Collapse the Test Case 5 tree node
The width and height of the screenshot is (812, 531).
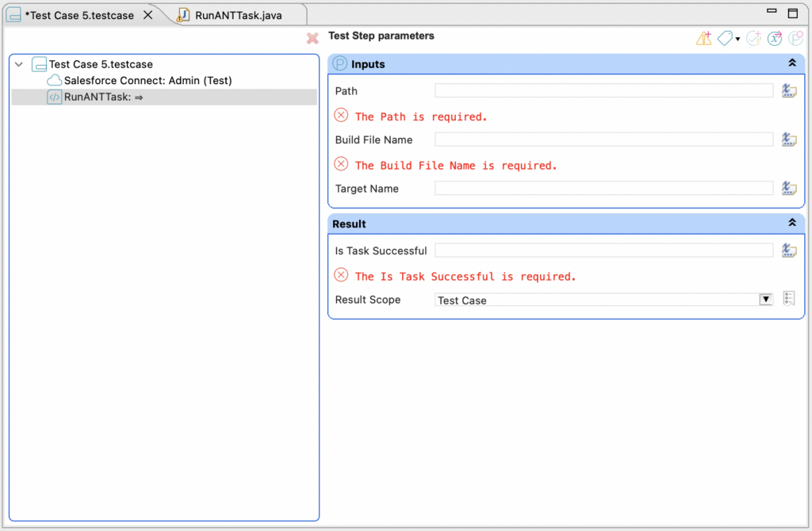(18, 63)
